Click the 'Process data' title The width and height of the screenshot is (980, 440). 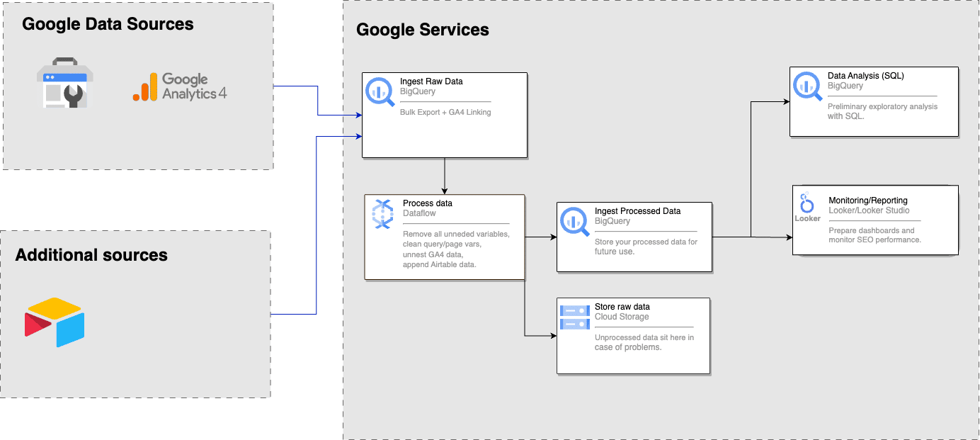(428, 203)
